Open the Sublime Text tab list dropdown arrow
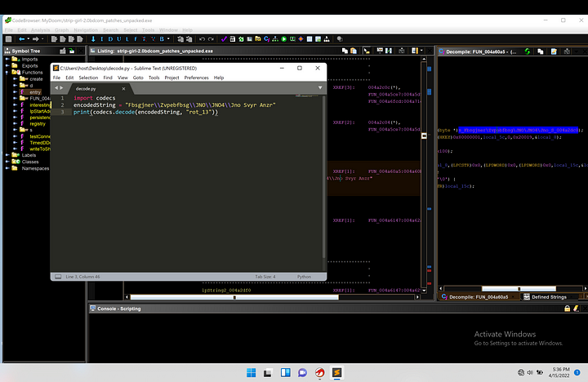Screen dimensions: 588x382 320,87
